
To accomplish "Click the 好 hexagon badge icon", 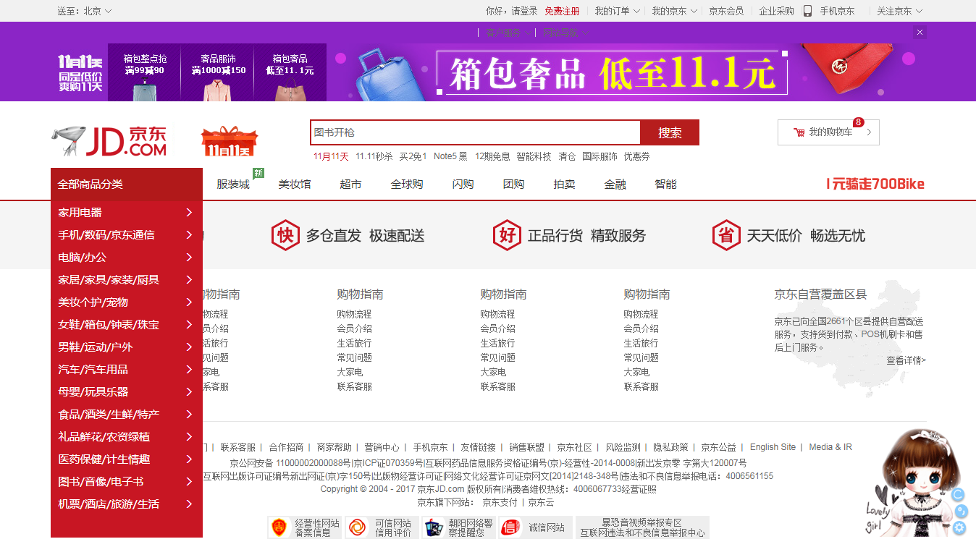I will pyautogui.click(x=507, y=235).
